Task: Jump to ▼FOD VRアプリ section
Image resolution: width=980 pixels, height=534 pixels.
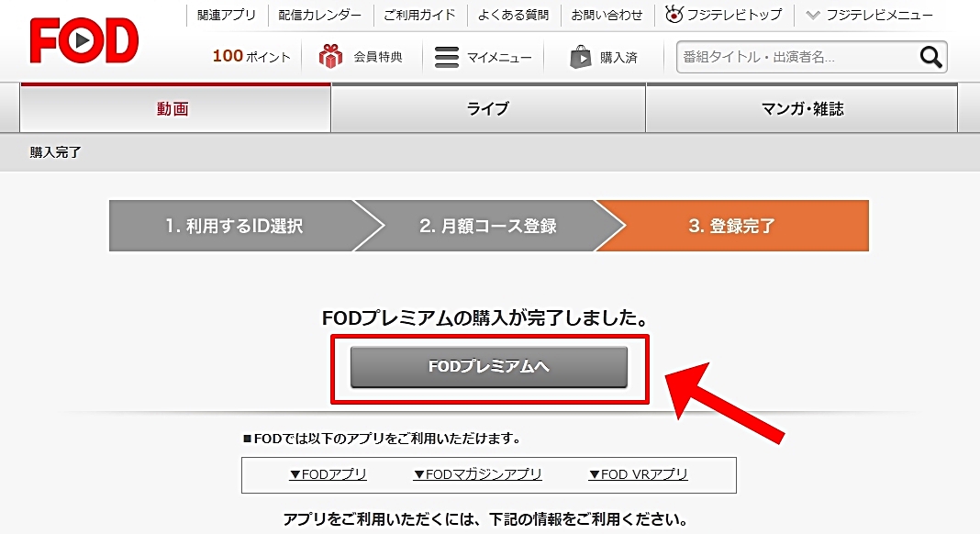Action: click(638, 474)
